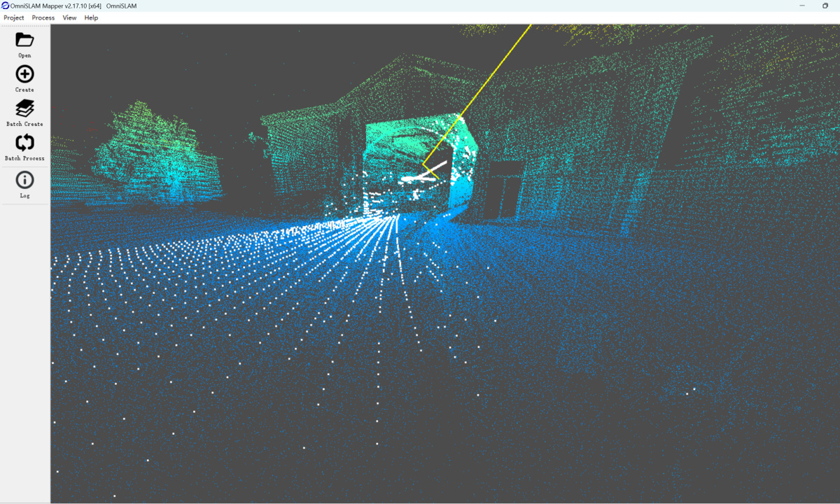Open the Help menu

[x=91, y=17]
